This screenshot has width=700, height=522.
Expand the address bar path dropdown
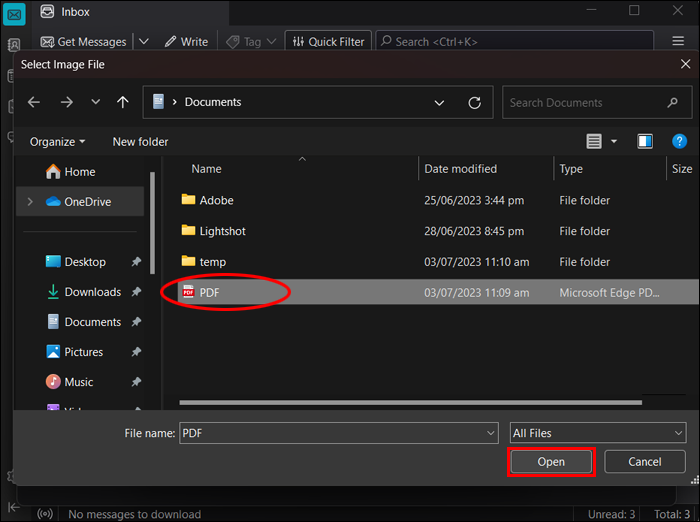click(440, 102)
